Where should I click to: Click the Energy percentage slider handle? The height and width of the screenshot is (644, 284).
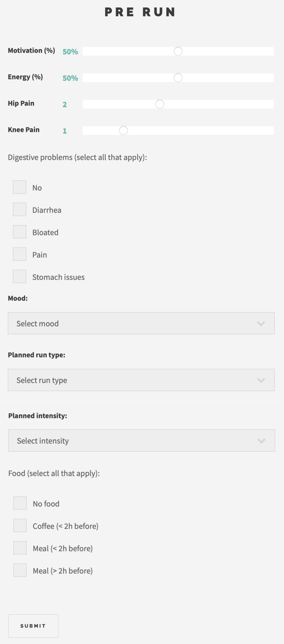pos(178,78)
